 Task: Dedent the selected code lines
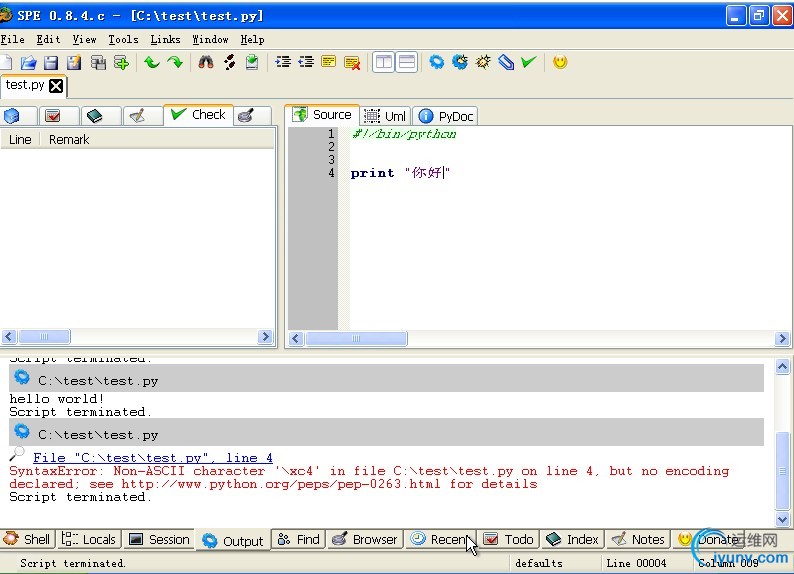306,62
